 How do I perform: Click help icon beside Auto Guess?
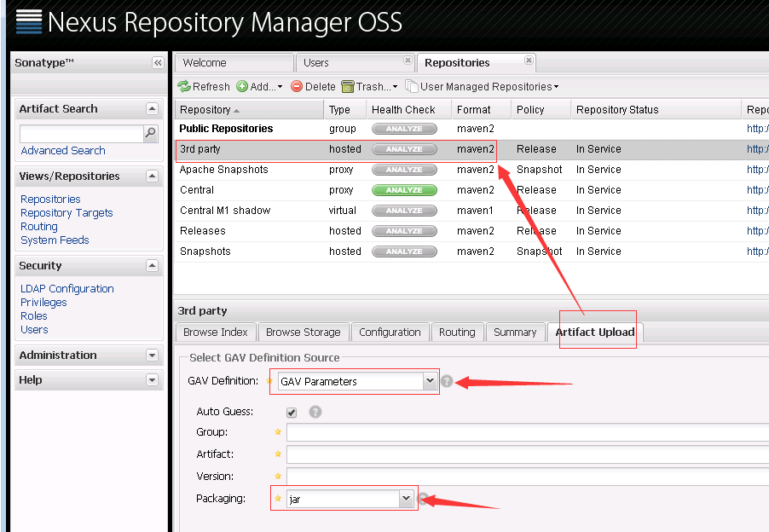(x=315, y=412)
